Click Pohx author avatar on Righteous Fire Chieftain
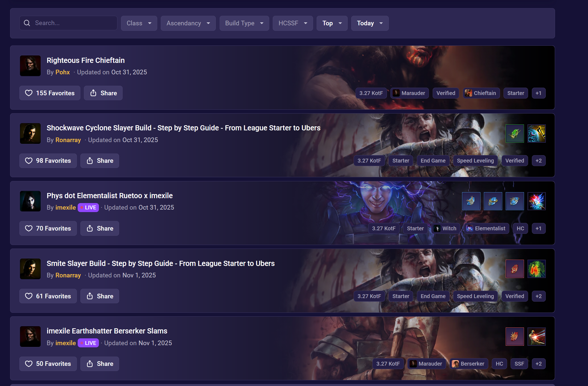Screen dimensions: 588x386 (x=30, y=66)
